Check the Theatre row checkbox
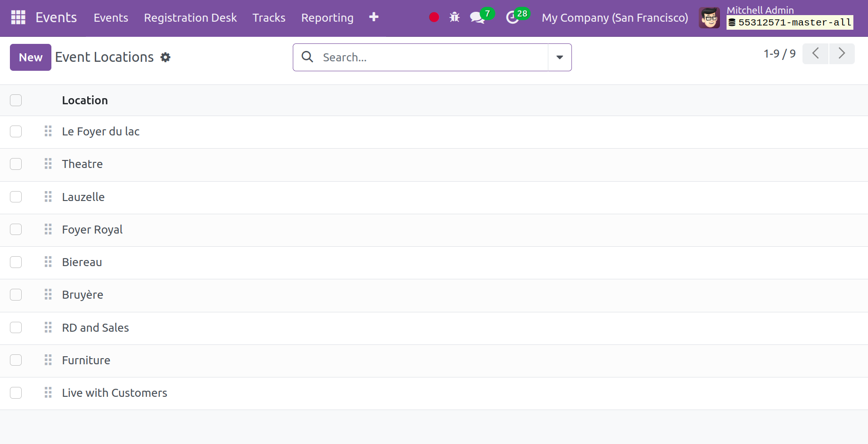Screen dimensions: 868x444 click(16, 164)
